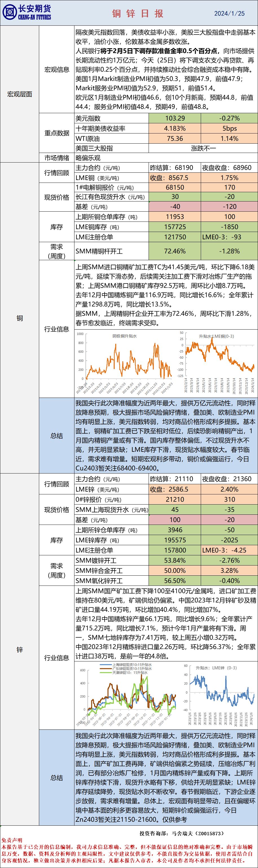
Task: Select the 1.14% WTI change cell
Action: tap(229, 139)
